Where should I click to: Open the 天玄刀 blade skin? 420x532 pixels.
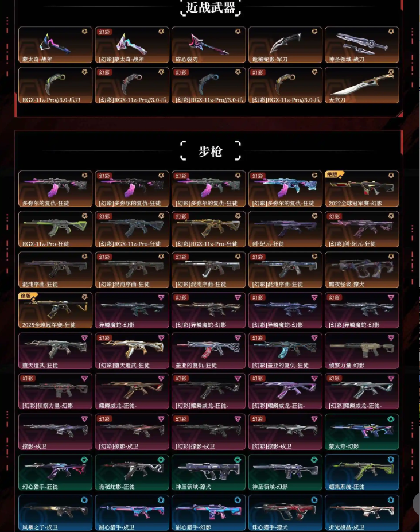point(362,85)
